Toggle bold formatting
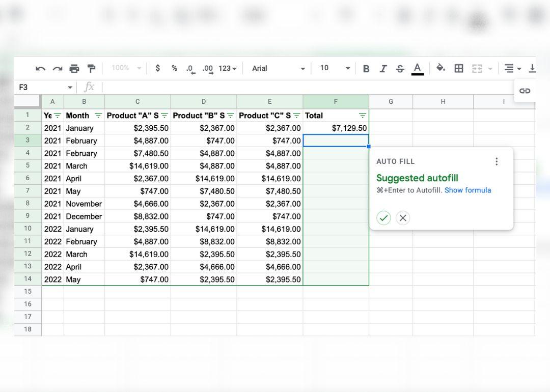 366,69
